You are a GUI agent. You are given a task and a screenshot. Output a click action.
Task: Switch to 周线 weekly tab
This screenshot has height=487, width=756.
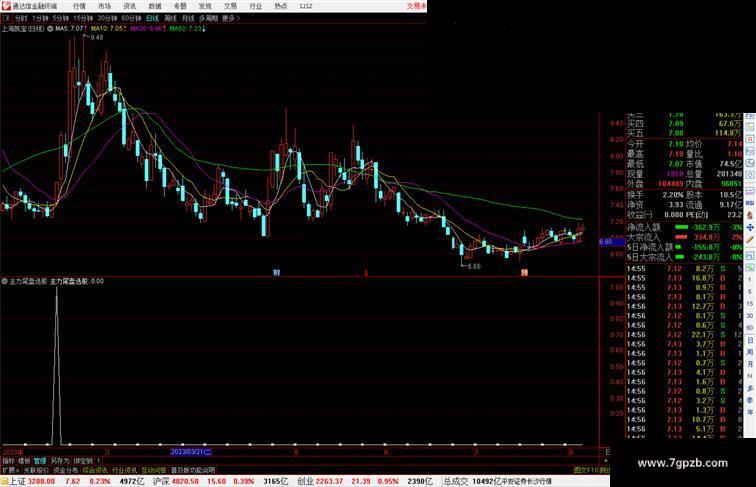point(170,18)
